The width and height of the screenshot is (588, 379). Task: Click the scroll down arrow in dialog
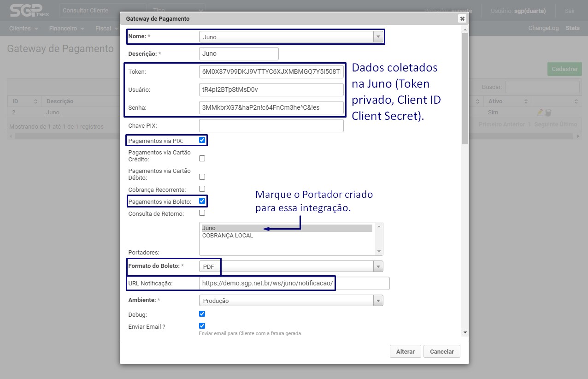tap(465, 332)
